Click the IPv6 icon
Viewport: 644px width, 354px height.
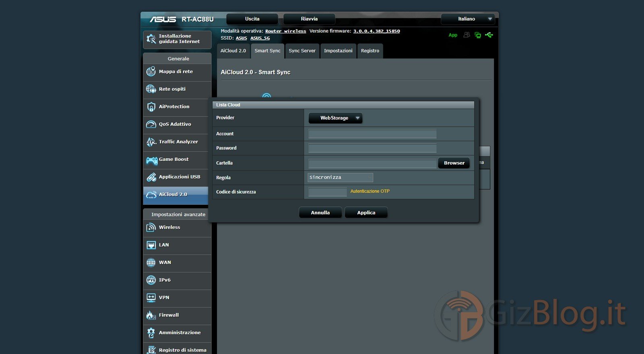point(151,280)
